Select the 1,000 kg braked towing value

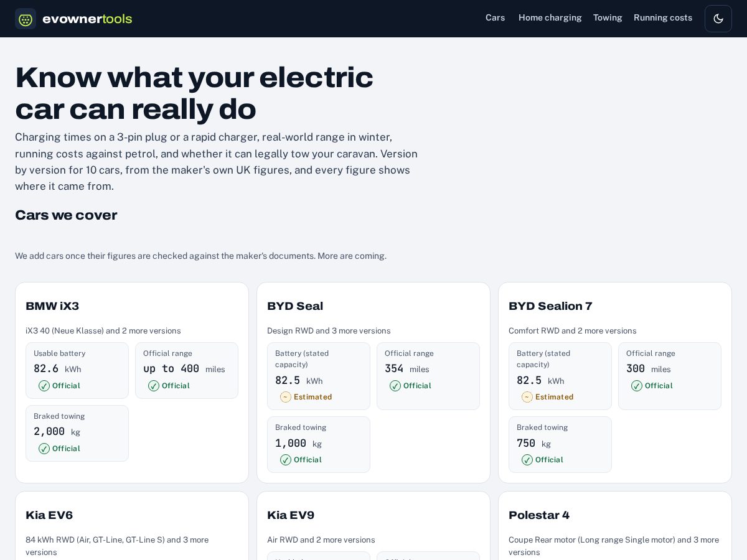point(298,443)
